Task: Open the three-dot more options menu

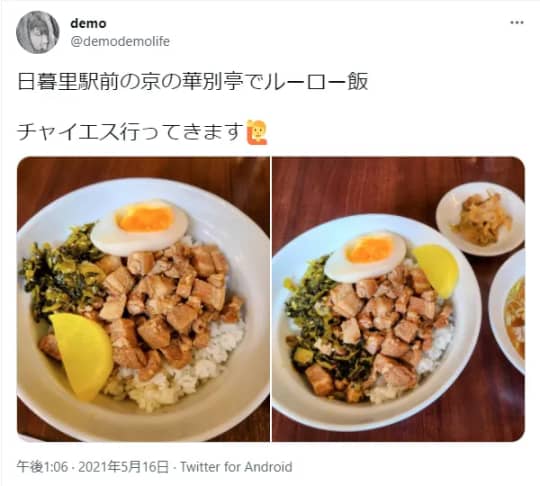Action: point(517,23)
